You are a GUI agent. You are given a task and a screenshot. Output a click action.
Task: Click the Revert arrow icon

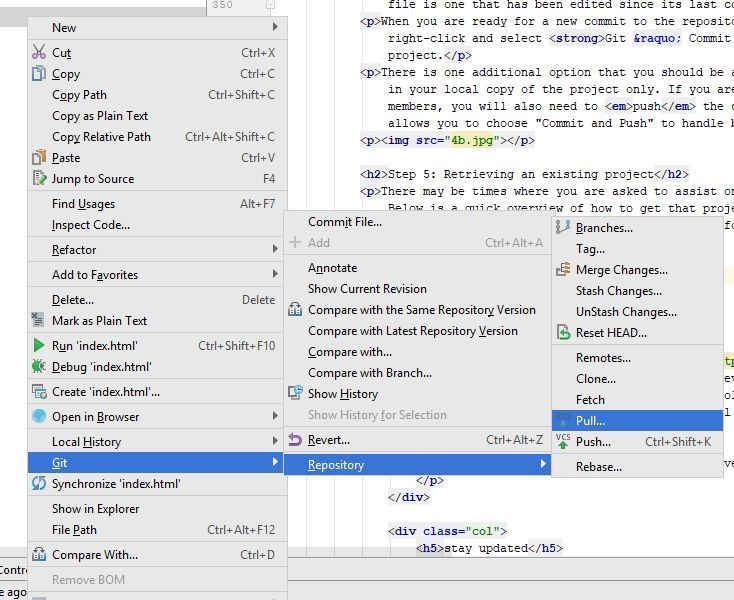coord(295,440)
